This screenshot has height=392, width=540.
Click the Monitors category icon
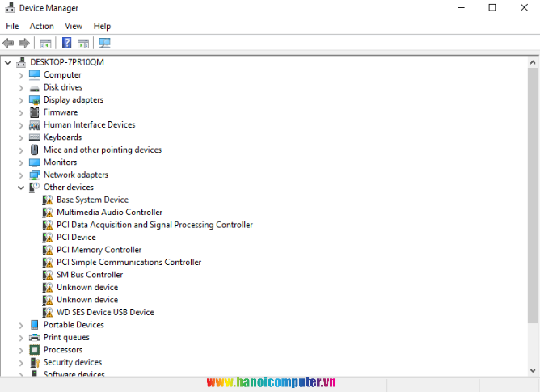coord(35,162)
